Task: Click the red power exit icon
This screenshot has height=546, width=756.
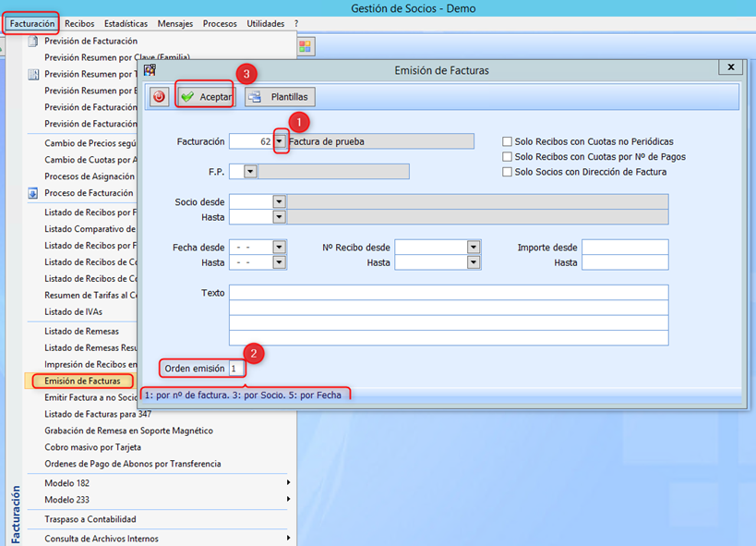Action: (160, 97)
